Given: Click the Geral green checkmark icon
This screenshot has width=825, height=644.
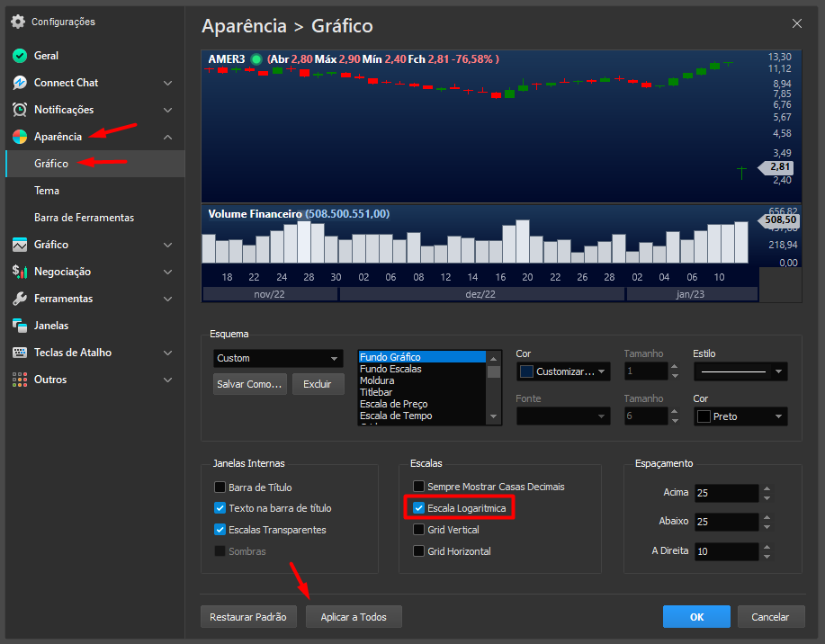Looking at the screenshot, I should point(20,56).
